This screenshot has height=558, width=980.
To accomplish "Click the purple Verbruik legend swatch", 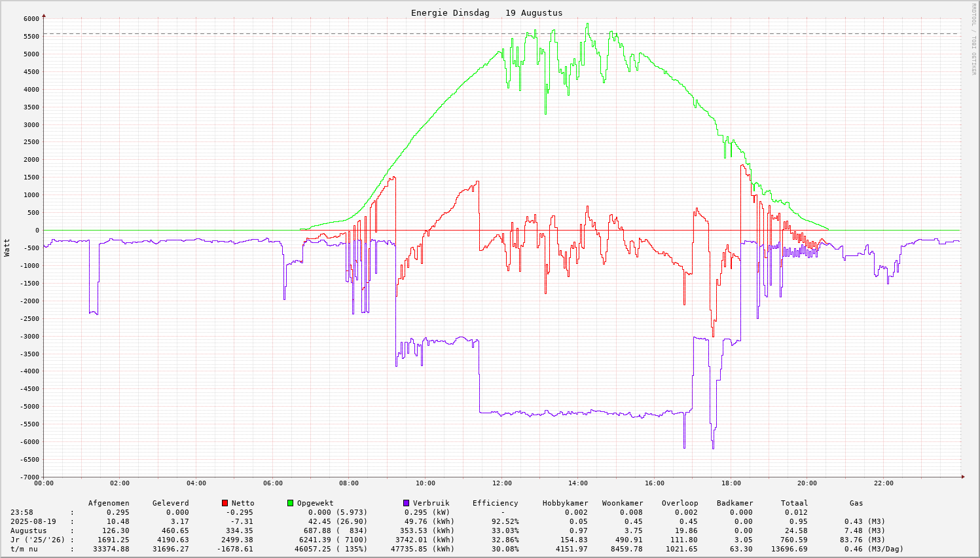I will (x=406, y=503).
